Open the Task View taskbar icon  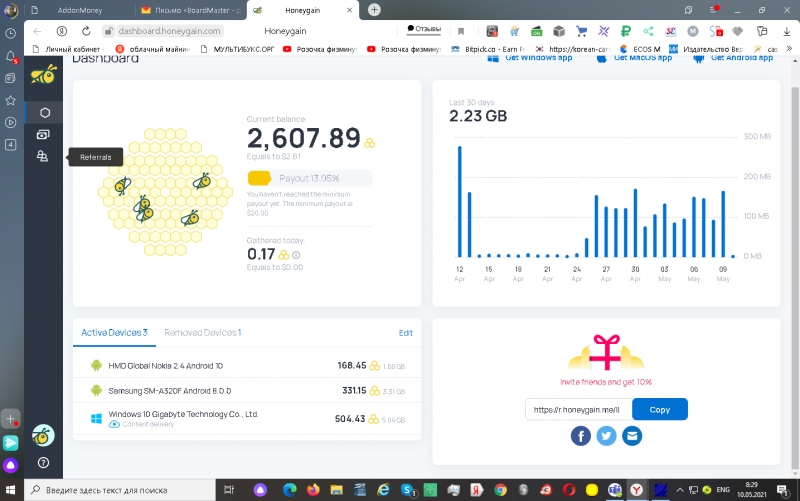tap(229, 490)
